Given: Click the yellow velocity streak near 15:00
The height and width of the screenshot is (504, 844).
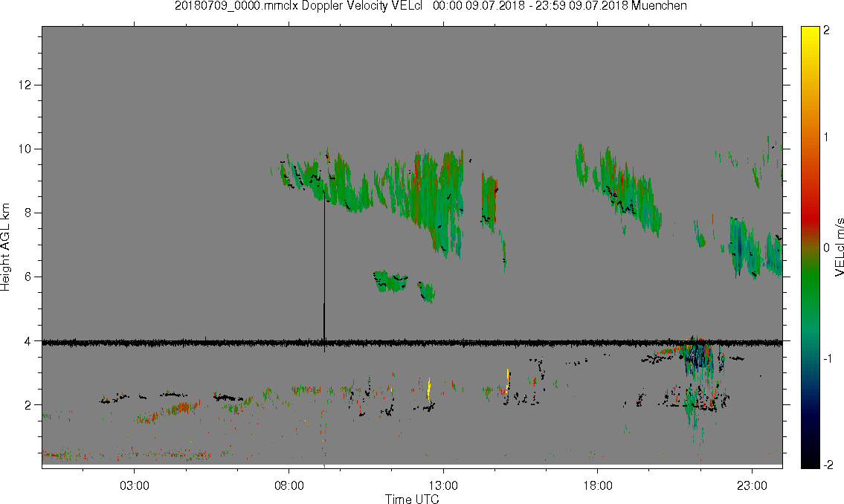Looking at the screenshot, I should [508, 381].
